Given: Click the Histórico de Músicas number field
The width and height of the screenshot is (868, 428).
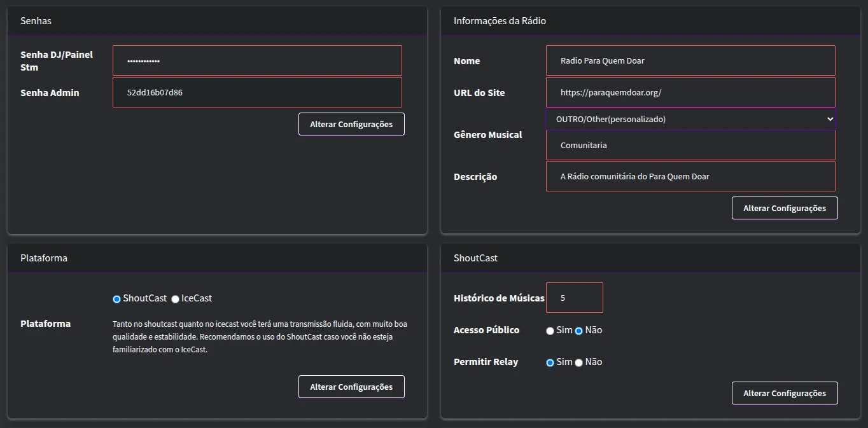Looking at the screenshot, I should coord(574,298).
